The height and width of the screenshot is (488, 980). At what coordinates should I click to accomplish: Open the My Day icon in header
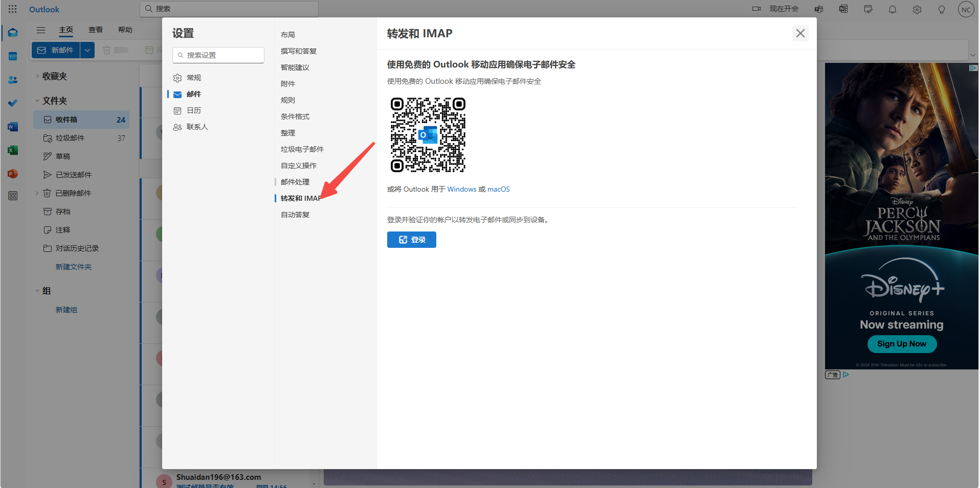(868, 9)
